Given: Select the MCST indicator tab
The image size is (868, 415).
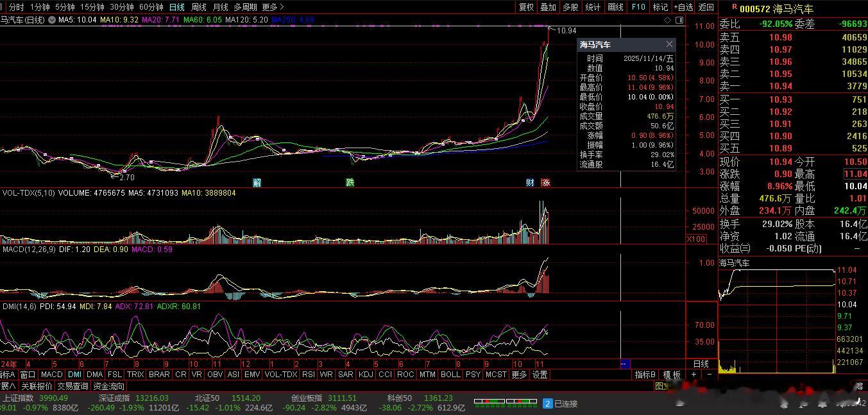Looking at the screenshot, I should click(x=496, y=375).
